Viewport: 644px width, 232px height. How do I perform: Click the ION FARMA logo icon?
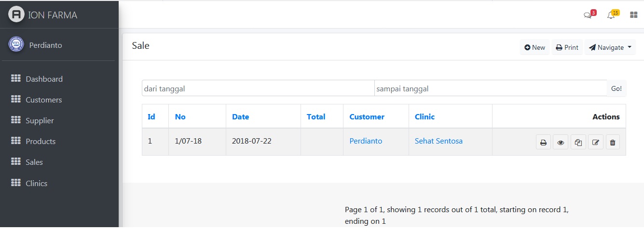point(16,14)
